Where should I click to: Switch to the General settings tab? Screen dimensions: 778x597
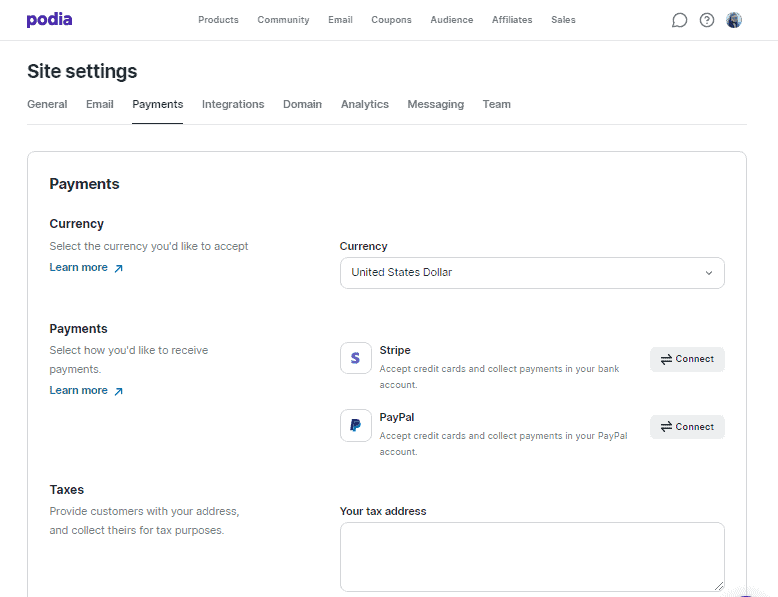coord(47,104)
